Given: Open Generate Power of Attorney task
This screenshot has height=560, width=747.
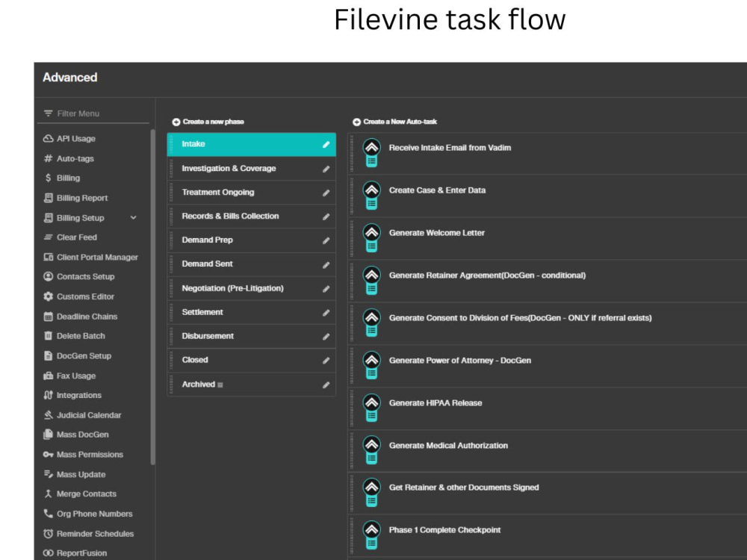Looking at the screenshot, I should [x=548, y=366].
